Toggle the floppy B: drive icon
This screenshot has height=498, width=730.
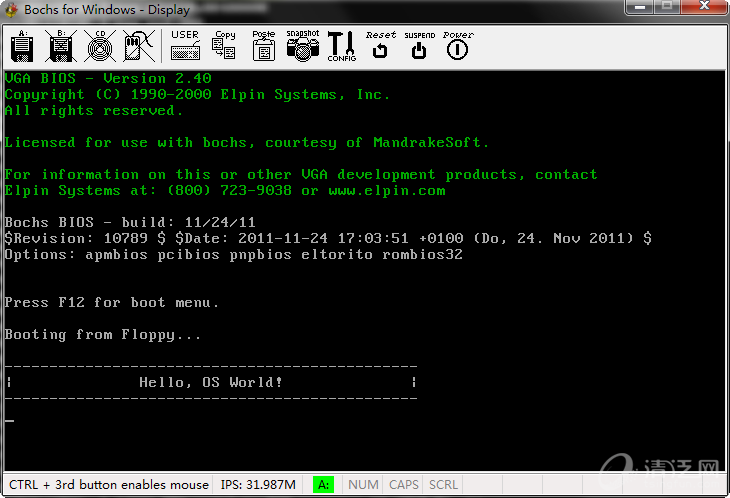click(60, 46)
